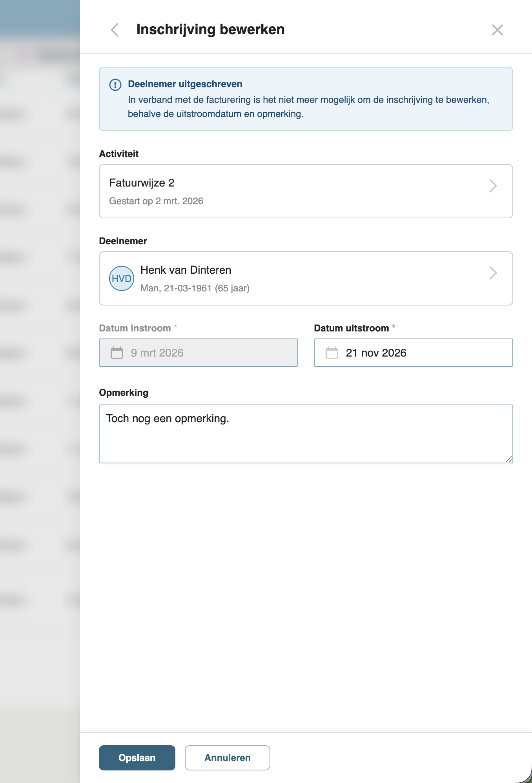Click the Deelnemer uitgeschreven alert heading
The height and width of the screenshot is (783, 532).
click(x=185, y=84)
